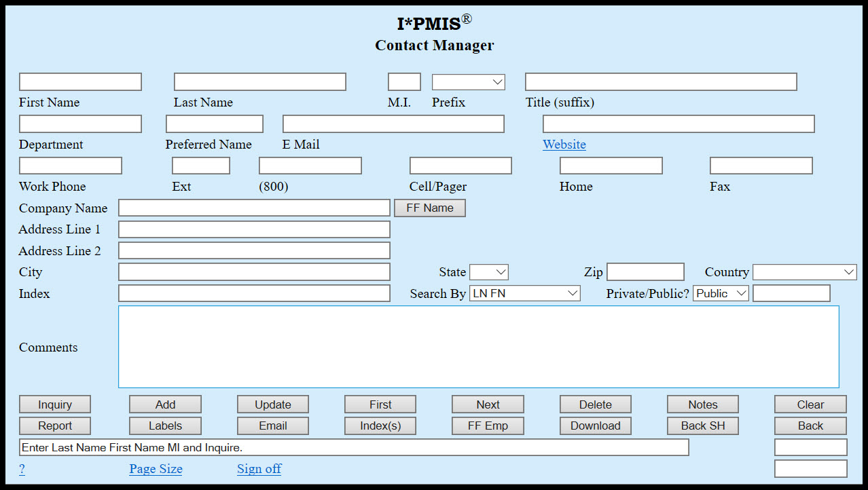Image resolution: width=868 pixels, height=490 pixels.
Task: Click the Sign off link
Action: (x=259, y=469)
